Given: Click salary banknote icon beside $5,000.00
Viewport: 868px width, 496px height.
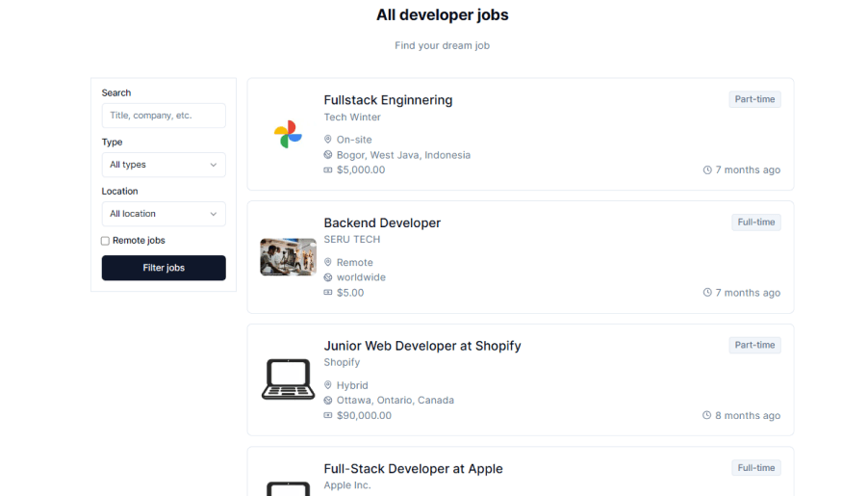Looking at the screenshot, I should tap(328, 170).
